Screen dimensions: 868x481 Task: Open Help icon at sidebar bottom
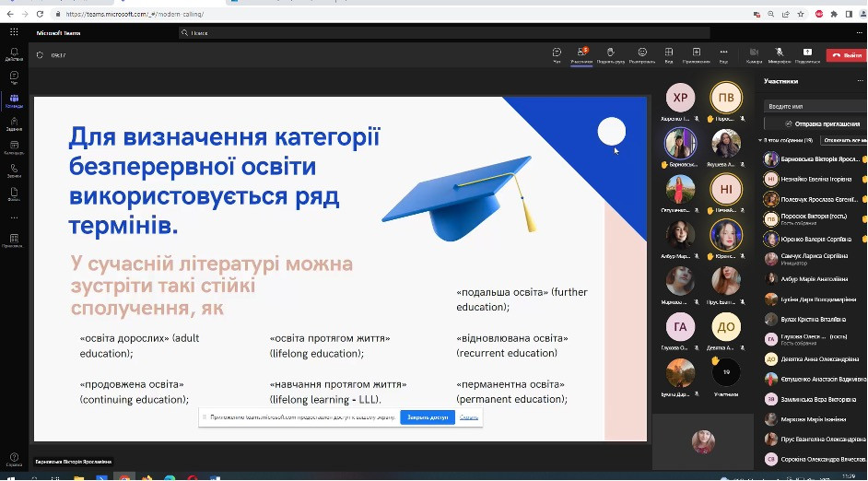(14, 460)
